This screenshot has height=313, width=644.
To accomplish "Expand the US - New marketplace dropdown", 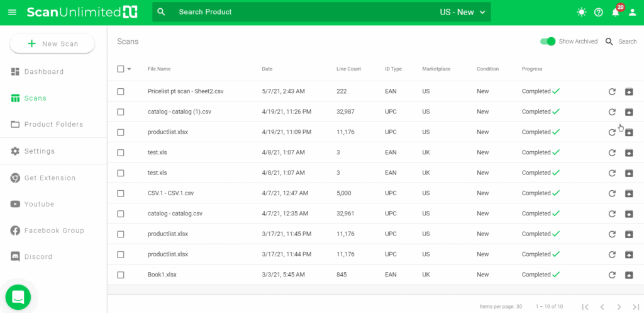I will click(x=463, y=12).
